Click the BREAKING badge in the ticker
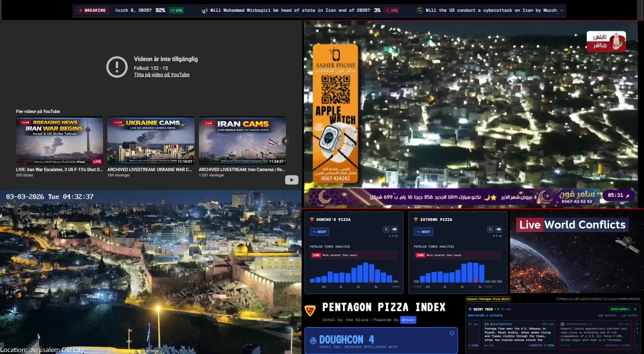The image size is (644, 354). click(92, 10)
